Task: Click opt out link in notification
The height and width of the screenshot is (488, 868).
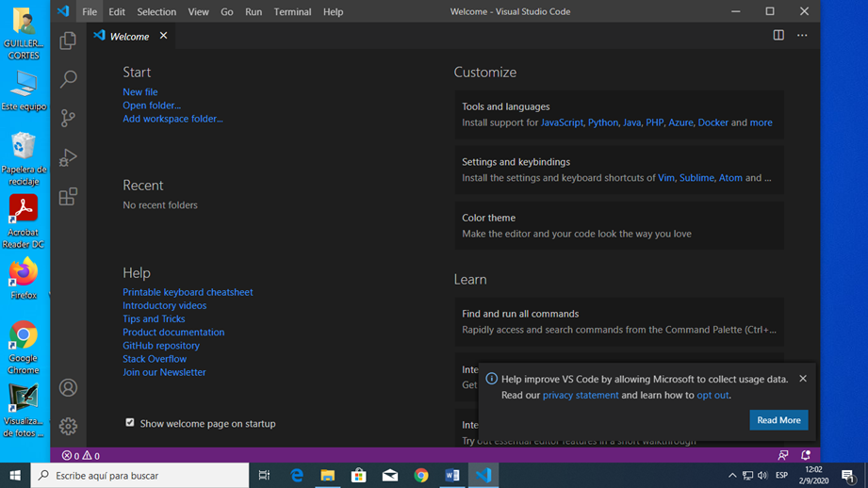Action: click(x=712, y=395)
